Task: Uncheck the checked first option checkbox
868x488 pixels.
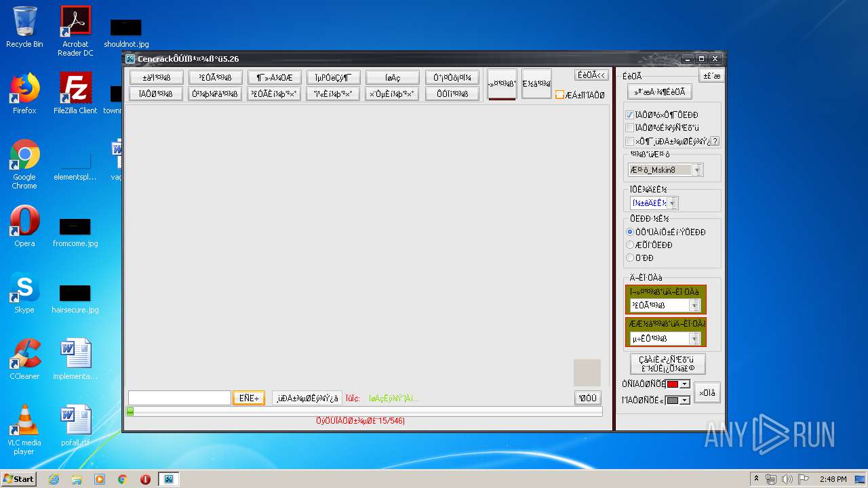Action: [629, 115]
